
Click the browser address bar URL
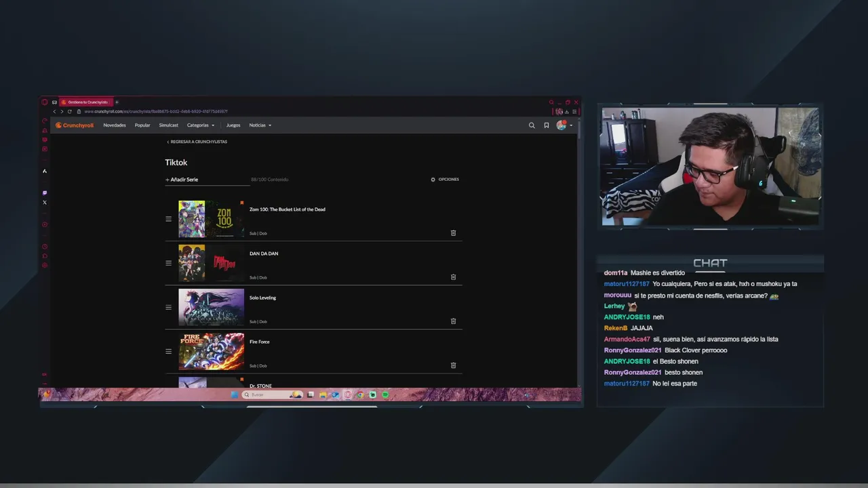(x=156, y=111)
